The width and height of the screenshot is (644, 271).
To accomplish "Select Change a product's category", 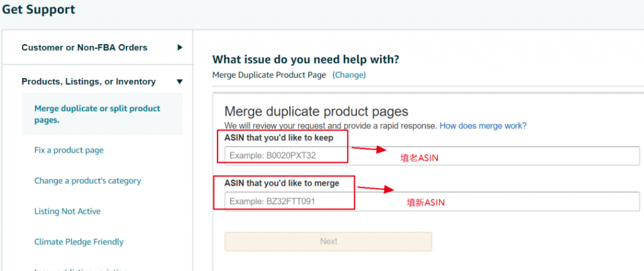I will click(x=87, y=180).
